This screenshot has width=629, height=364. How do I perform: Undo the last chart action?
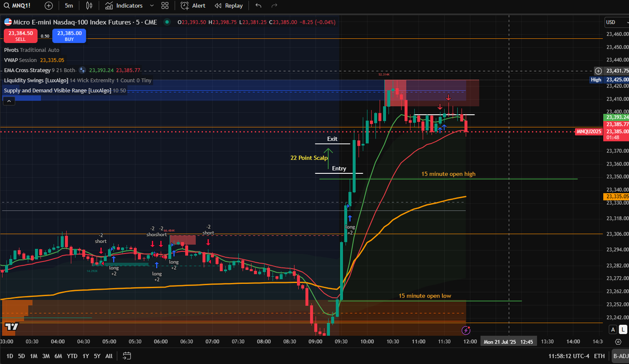[x=258, y=6]
